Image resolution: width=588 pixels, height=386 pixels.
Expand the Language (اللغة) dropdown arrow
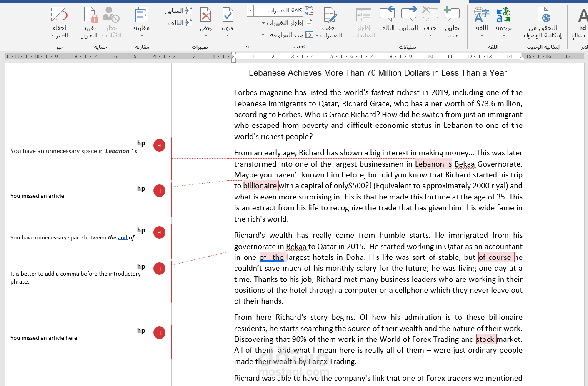pyautogui.click(x=482, y=36)
